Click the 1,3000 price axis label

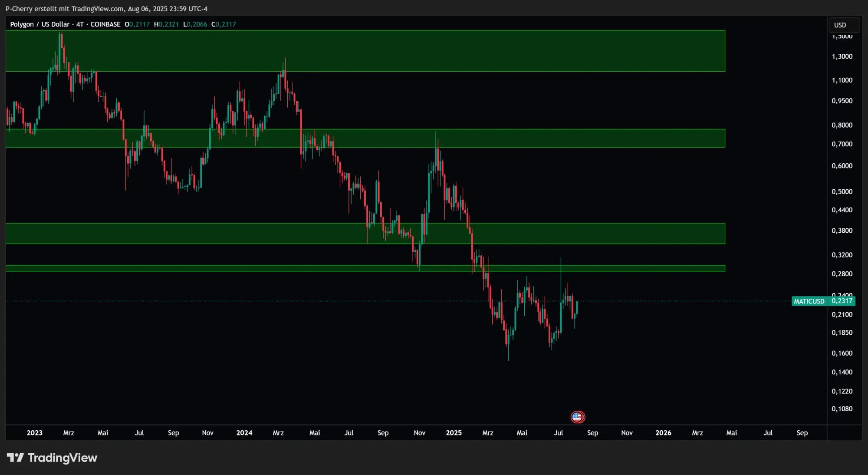842,56
